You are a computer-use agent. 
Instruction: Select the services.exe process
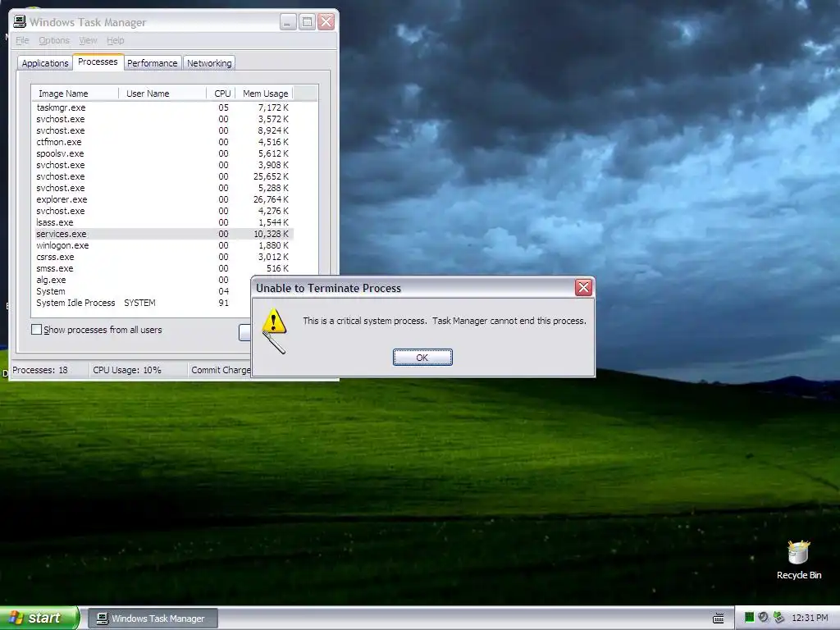pos(163,234)
